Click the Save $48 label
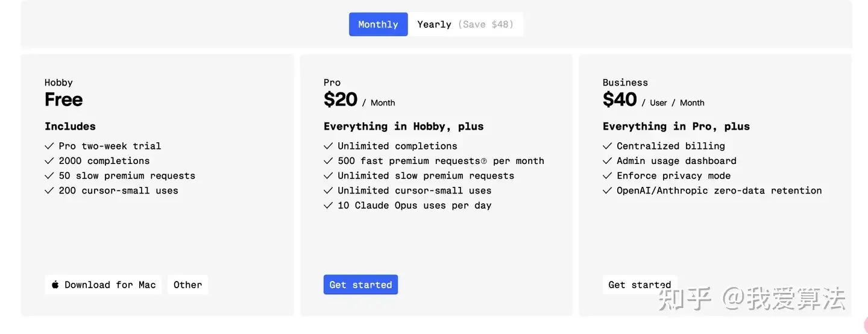Image resolution: width=868 pixels, height=334 pixels. (x=486, y=24)
